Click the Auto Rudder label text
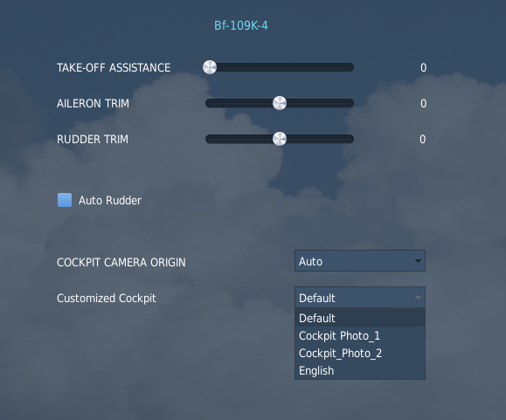Screen dimensions: 506x420 click(x=110, y=201)
